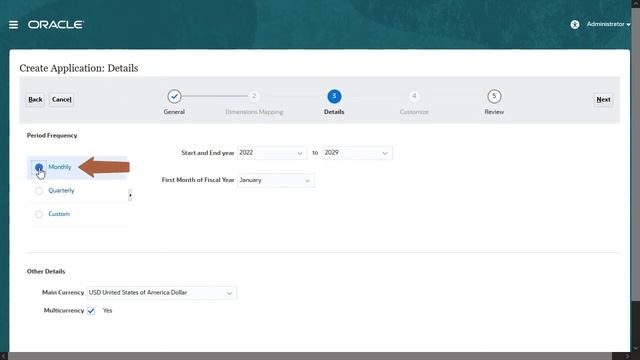
Task: Click the Cancel button
Action: point(62,100)
